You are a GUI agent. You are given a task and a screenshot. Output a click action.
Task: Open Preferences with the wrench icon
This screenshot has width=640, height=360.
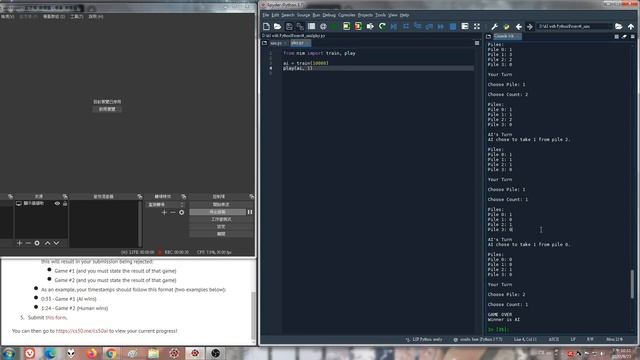click(x=494, y=27)
